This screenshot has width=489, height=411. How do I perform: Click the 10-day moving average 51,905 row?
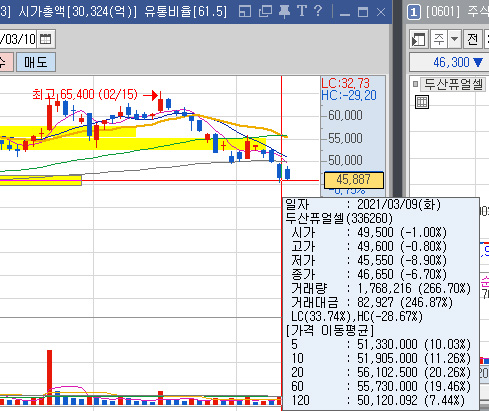381,358
